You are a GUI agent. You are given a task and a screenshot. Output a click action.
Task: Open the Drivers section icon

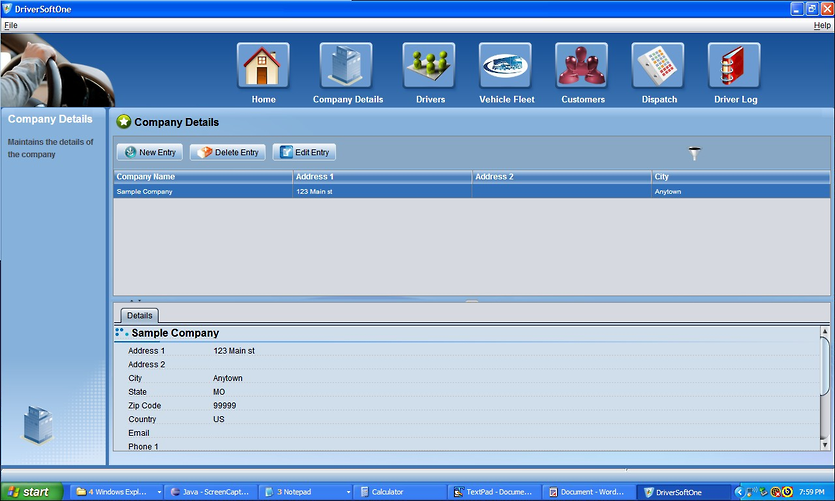coord(429,67)
